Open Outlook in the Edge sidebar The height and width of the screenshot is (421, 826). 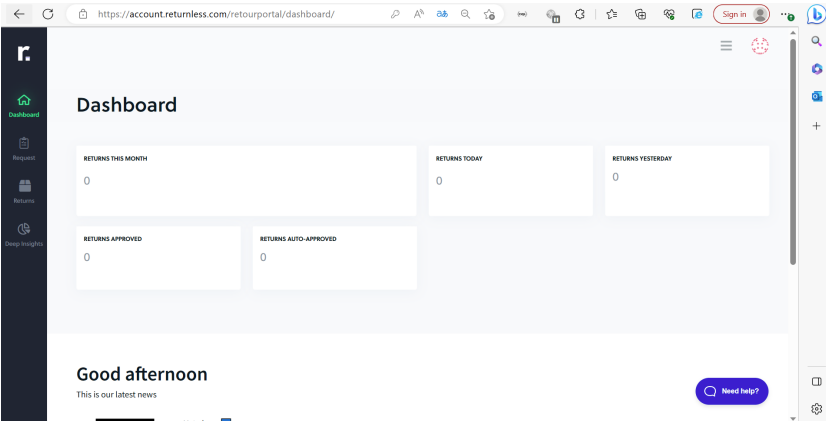point(817,96)
